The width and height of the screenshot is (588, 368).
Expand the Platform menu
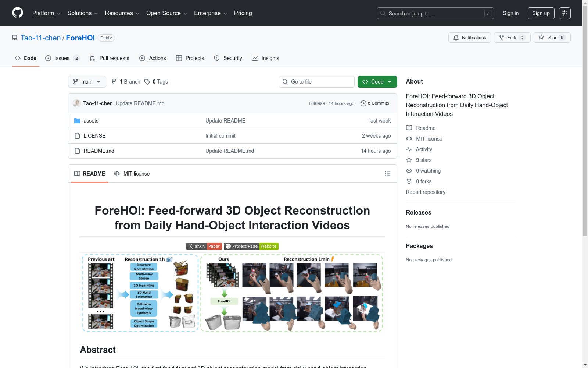click(46, 13)
